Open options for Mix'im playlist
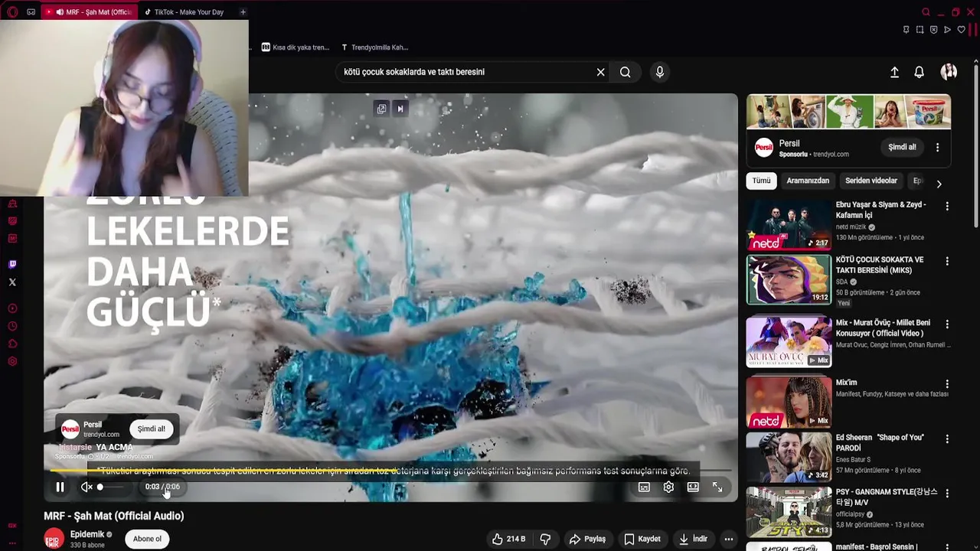 947,384
